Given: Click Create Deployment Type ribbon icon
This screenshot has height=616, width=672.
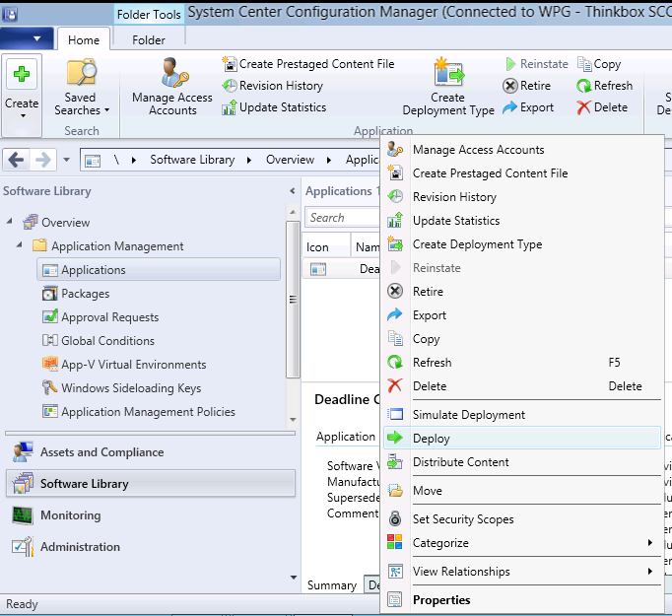Looking at the screenshot, I should click(x=448, y=75).
